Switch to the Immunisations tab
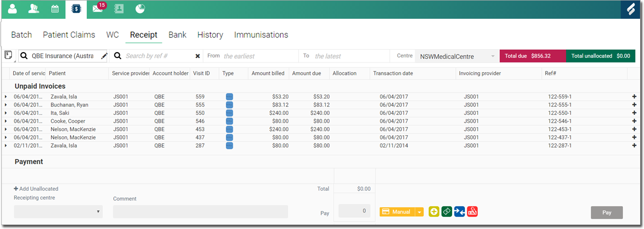This screenshot has height=229, width=644. tap(261, 35)
